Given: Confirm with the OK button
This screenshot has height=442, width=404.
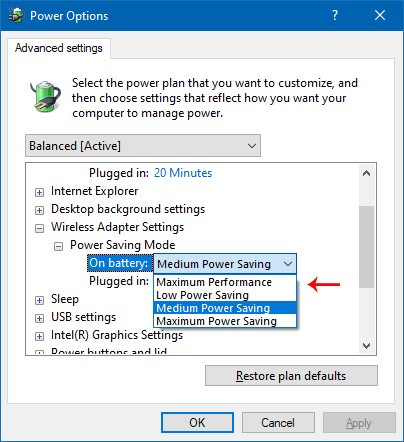Looking at the screenshot, I should pyautogui.click(x=197, y=423).
